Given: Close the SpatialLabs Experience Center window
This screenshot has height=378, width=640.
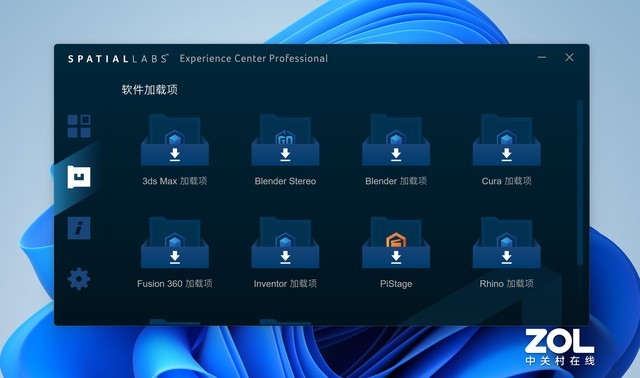Looking at the screenshot, I should (x=569, y=58).
